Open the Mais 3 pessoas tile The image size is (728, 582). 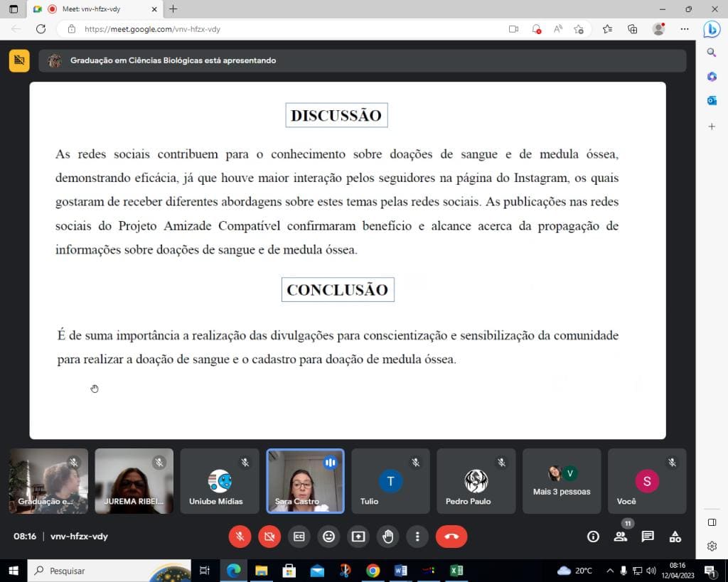coord(562,481)
